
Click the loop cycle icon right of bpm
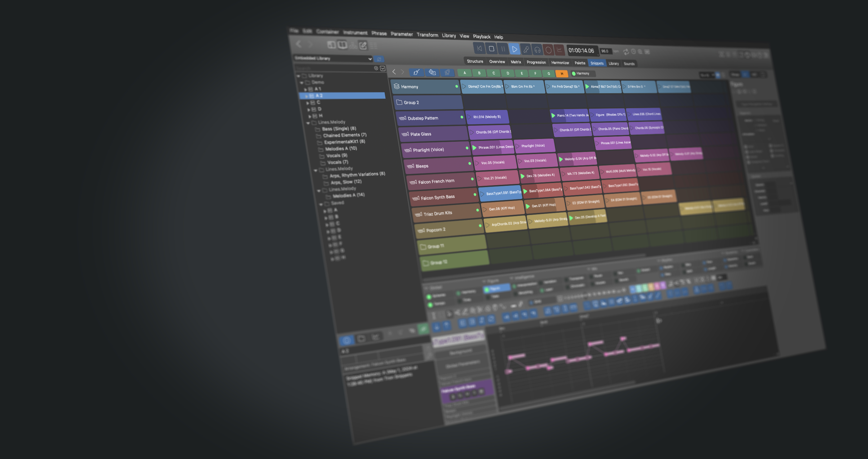click(x=626, y=51)
